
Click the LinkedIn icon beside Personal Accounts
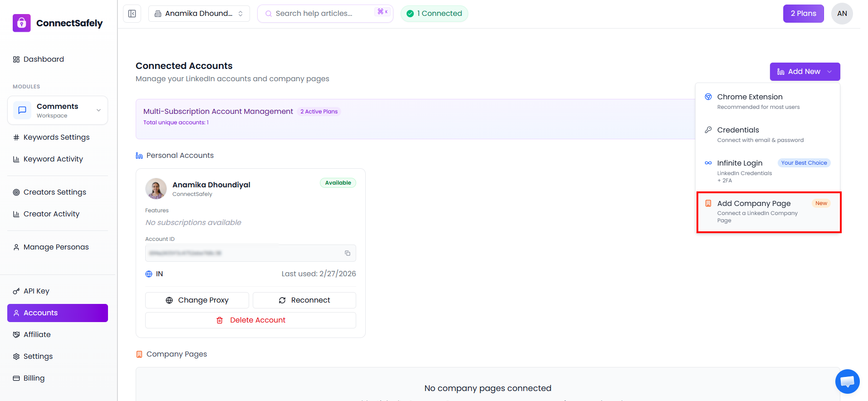(139, 156)
